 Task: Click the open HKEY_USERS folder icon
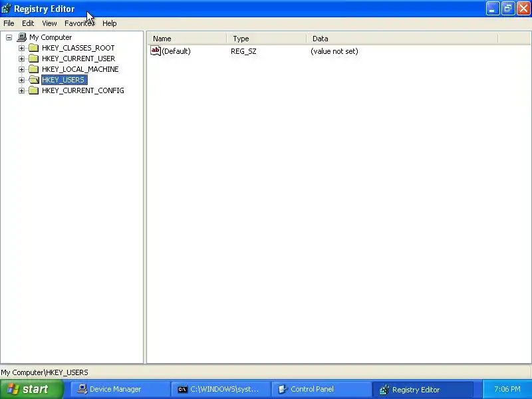coord(34,80)
